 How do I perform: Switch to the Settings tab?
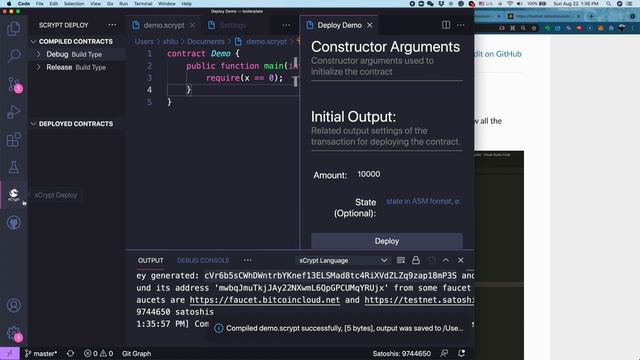pyautogui.click(x=233, y=25)
